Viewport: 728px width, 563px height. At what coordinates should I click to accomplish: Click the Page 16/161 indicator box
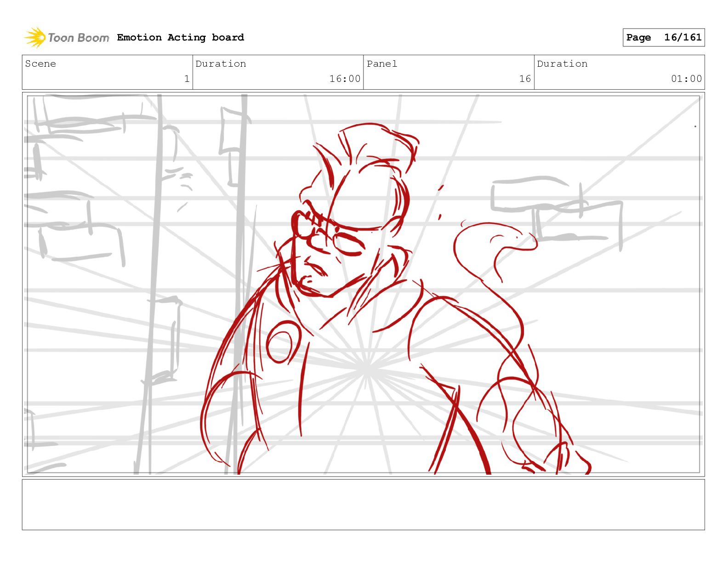tap(664, 37)
